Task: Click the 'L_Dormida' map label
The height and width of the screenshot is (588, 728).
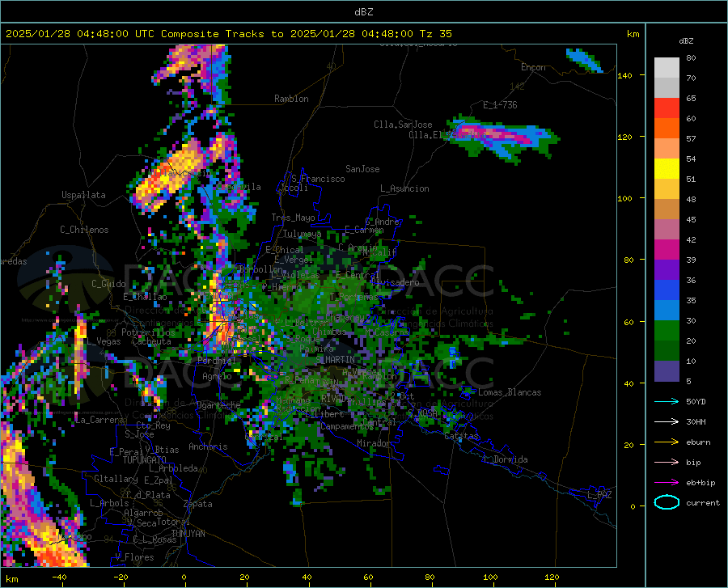Action: pyautogui.click(x=505, y=459)
